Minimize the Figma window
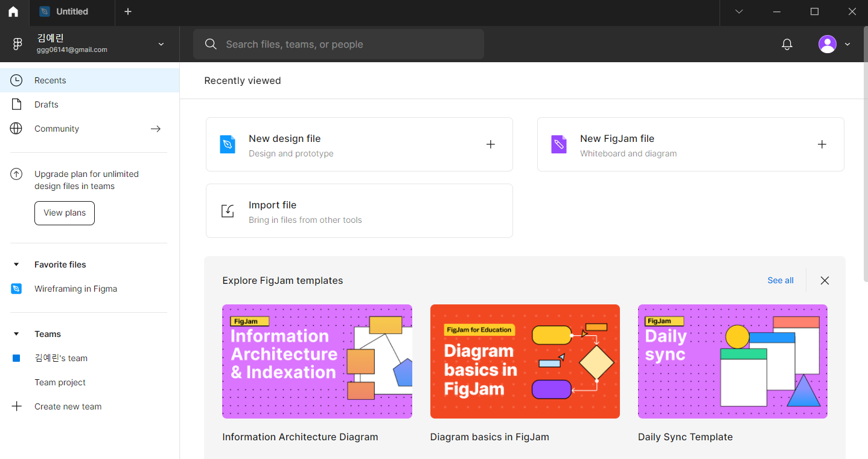The width and height of the screenshot is (868, 459). pyautogui.click(x=777, y=11)
